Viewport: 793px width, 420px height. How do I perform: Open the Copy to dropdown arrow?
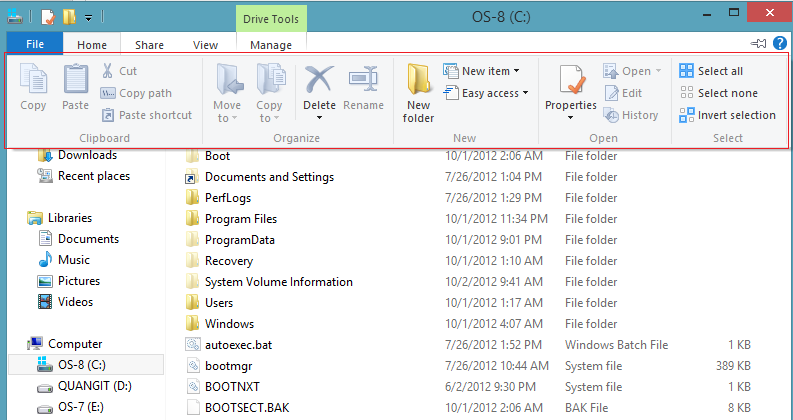(277, 118)
